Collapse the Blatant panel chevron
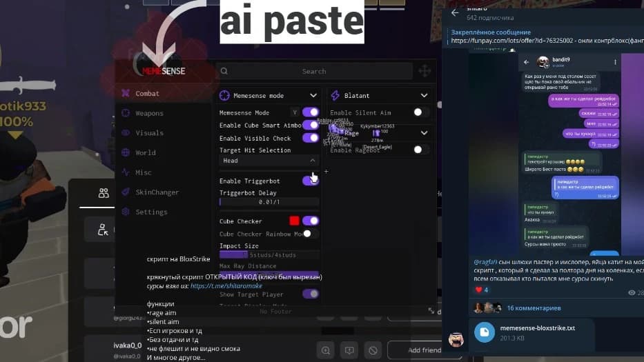644x362 pixels. pyautogui.click(x=425, y=95)
